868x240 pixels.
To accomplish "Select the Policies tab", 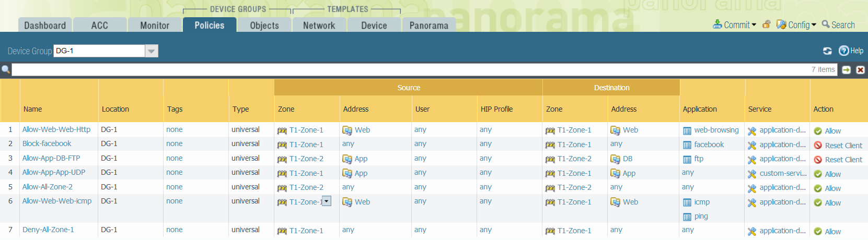I will click(210, 25).
